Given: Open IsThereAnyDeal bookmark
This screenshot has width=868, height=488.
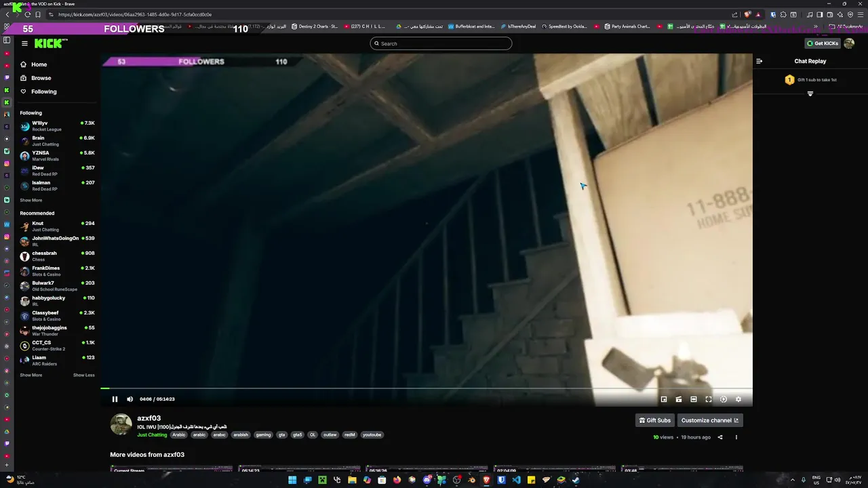Looking at the screenshot, I should (x=517, y=26).
